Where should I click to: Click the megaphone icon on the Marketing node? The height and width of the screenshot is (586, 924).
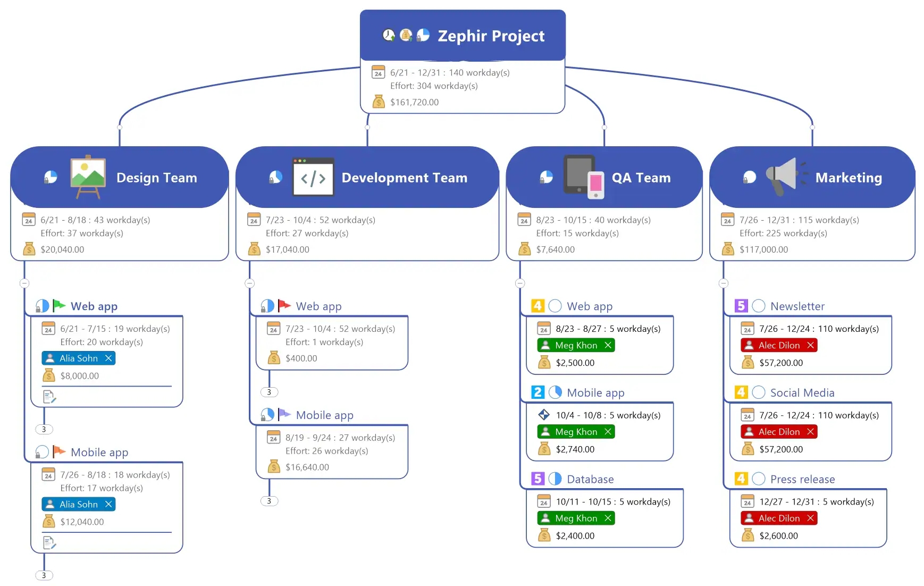[x=784, y=177]
